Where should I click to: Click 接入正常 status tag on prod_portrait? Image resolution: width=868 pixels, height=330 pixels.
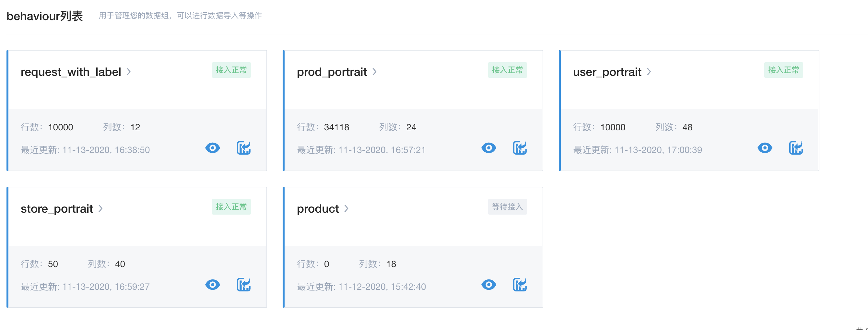(508, 70)
